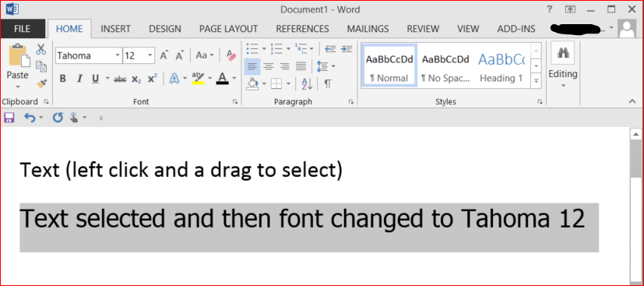Open underline style dropdown arrow

click(107, 79)
